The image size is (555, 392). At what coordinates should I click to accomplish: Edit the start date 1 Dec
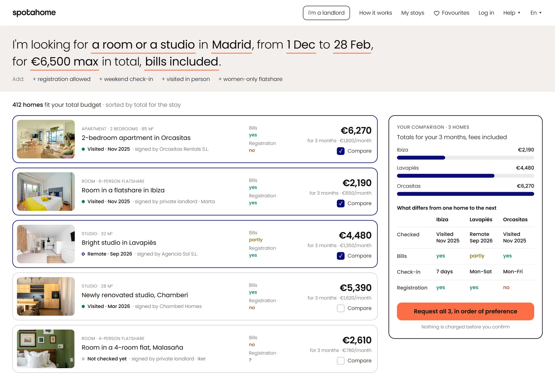301,45
